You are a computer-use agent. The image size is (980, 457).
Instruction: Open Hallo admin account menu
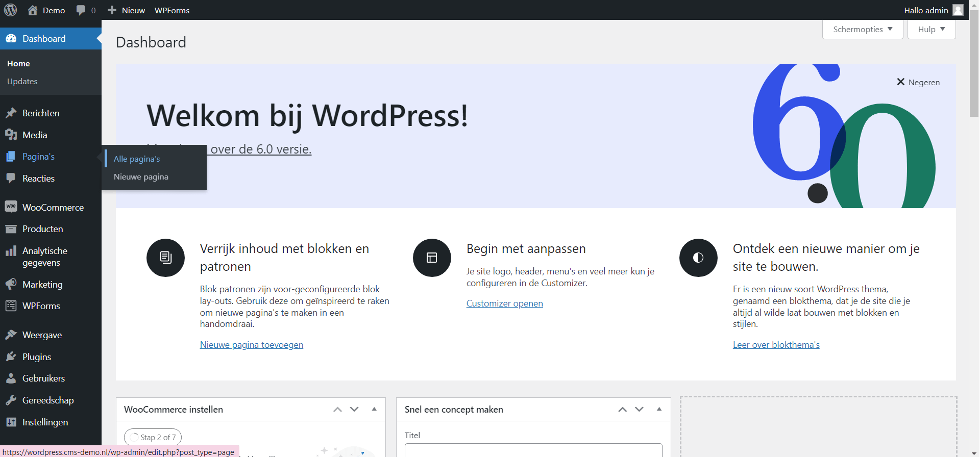934,10
